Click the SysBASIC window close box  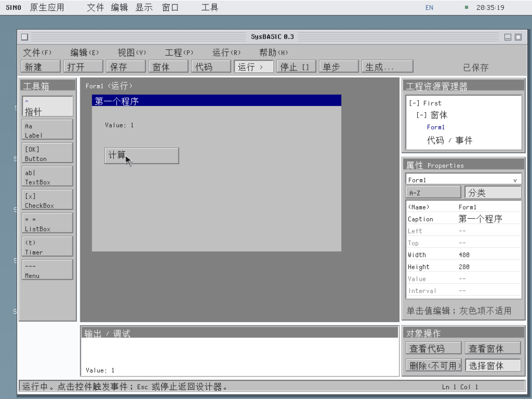pyautogui.click(x=25, y=37)
